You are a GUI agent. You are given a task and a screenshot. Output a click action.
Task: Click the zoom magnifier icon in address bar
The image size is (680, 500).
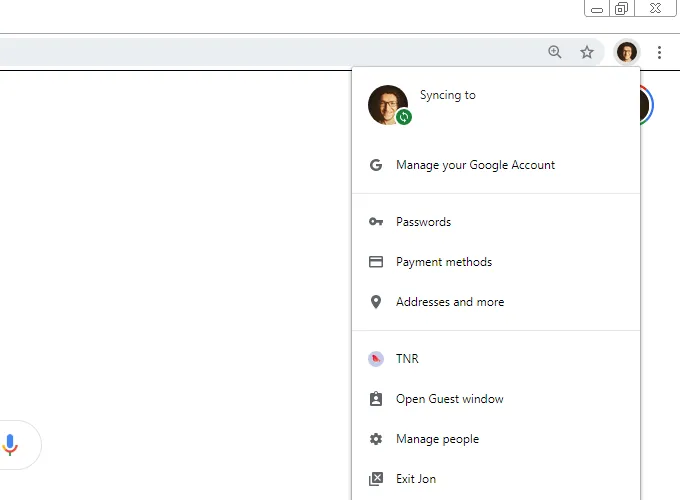(x=555, y=52)
